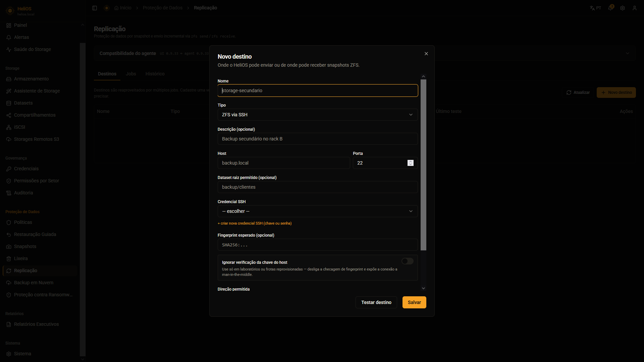This screenshot has width=644, height=362.
Task: Click the Storages Remotos S3 cloud icon
Action: 9,139
